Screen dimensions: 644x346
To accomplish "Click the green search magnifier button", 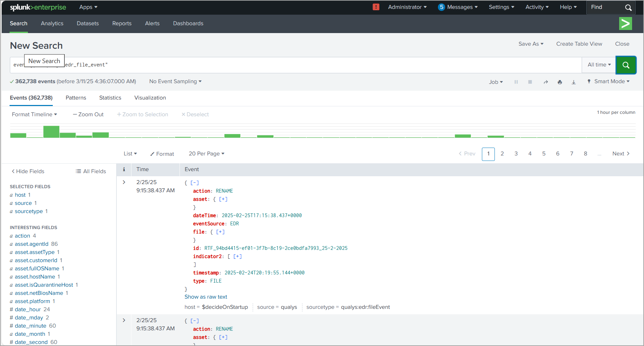I will pyautogui.click(x=626, y=65).
